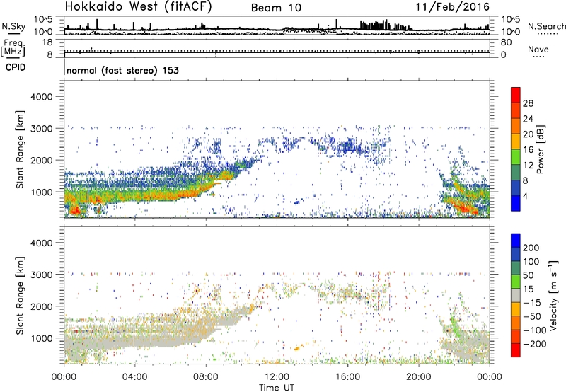
Task: Click the "16" tick on Power colorbar
Action: (x=528, y=150)
